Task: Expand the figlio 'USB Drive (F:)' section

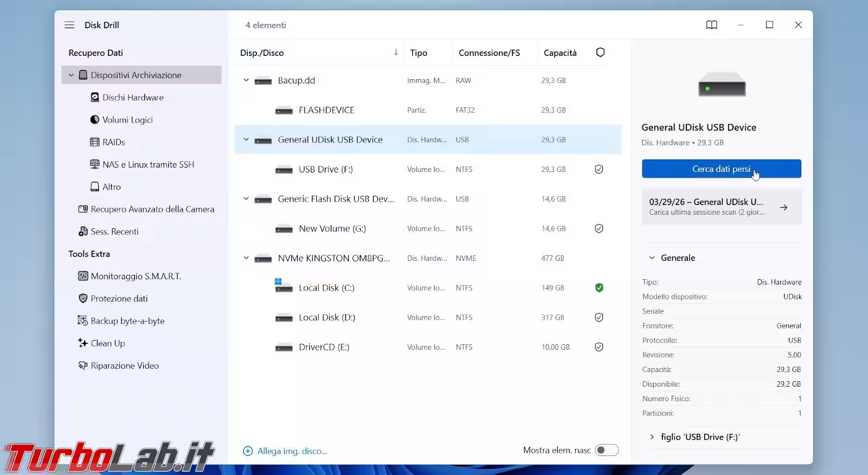Action: point(652,437)
